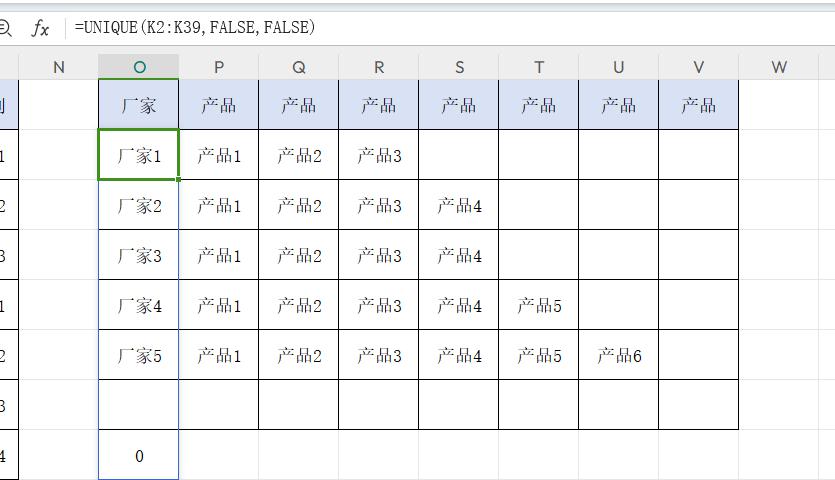Select column S header
The image size is (835, 480).
459,67
